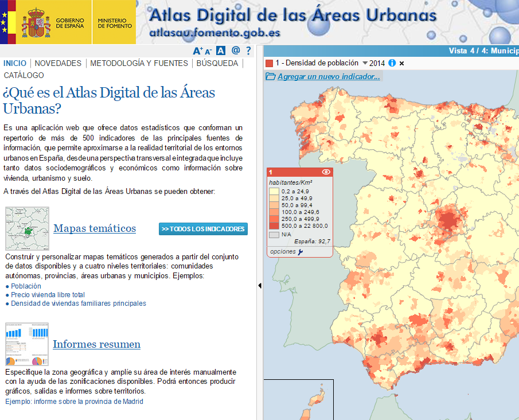The height and width of the screenshot is (420, 519).
Task: Open Densidad de viviendas familiares principales link
Action: click(79, 304)
